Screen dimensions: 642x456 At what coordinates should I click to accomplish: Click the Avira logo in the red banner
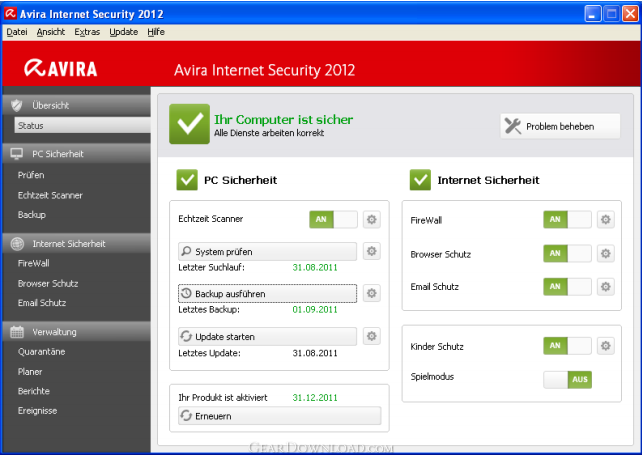click(61, 68)
